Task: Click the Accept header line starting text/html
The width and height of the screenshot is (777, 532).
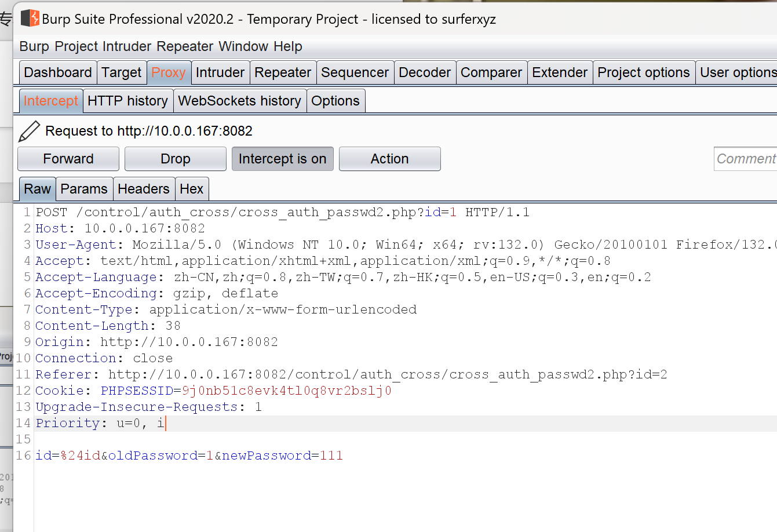Action: coord(323,261)
